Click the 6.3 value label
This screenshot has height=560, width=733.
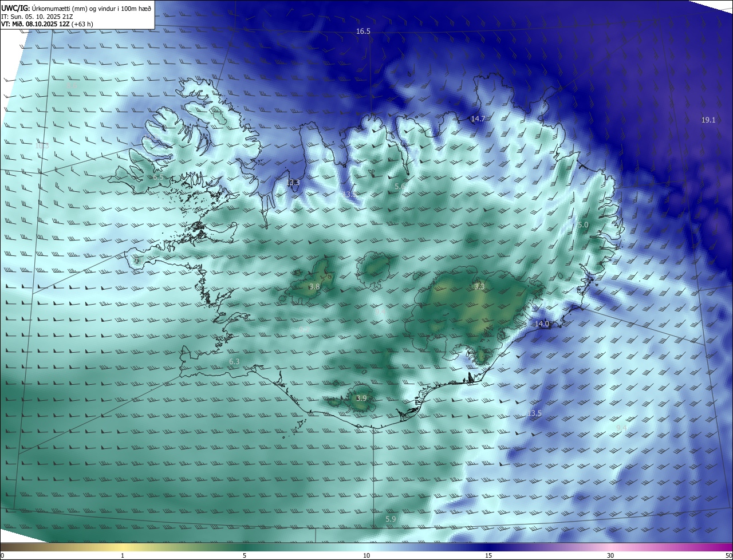pyautogui.click(x=234, y=362)
